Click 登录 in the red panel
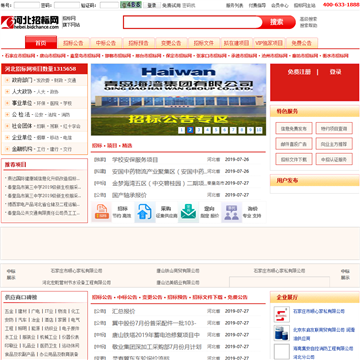360x360 pixels. (335, 72)
